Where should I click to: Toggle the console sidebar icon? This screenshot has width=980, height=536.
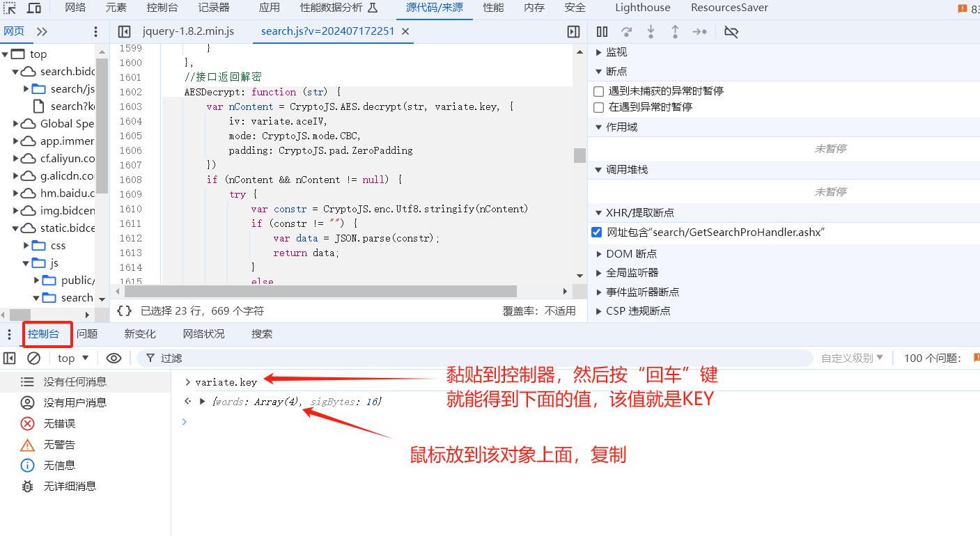pyautogui.click(x=9, y=358)
